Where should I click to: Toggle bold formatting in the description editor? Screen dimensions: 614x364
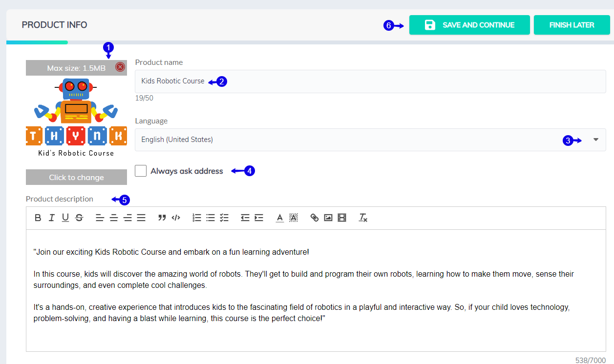tap(38, 218)
